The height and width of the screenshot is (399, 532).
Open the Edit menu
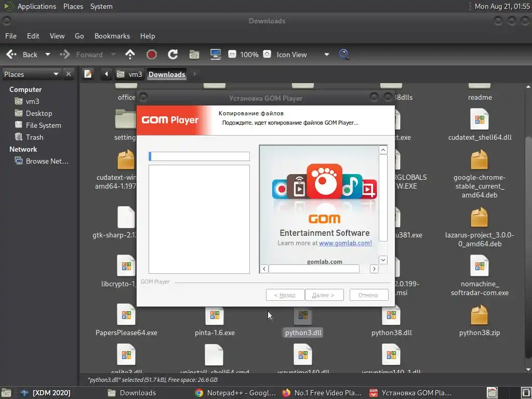(x=33, y=36)
